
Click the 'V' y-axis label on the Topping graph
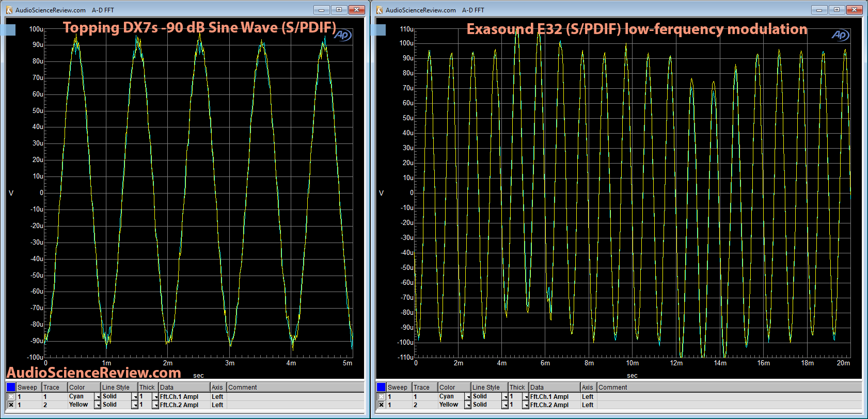tap(11, 193)
